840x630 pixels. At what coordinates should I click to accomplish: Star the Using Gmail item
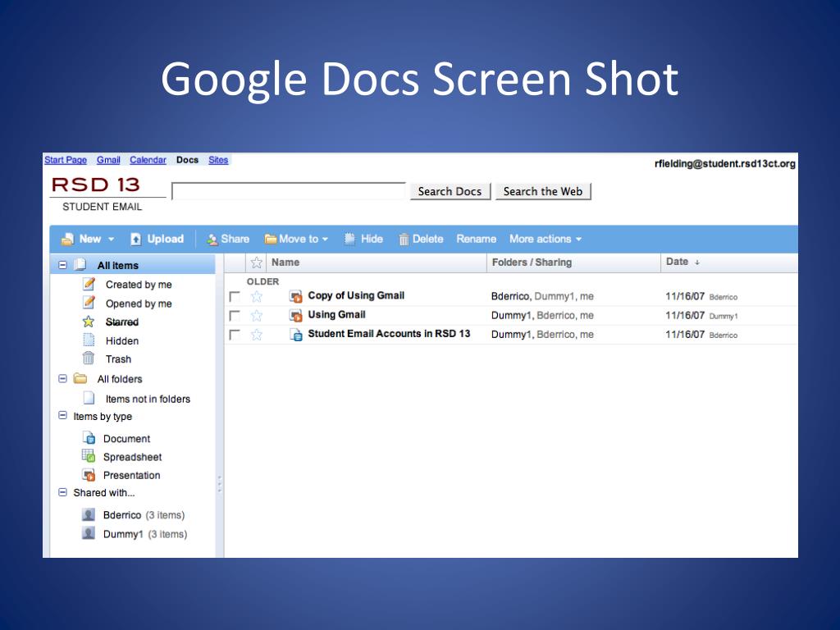click(257, 316)
